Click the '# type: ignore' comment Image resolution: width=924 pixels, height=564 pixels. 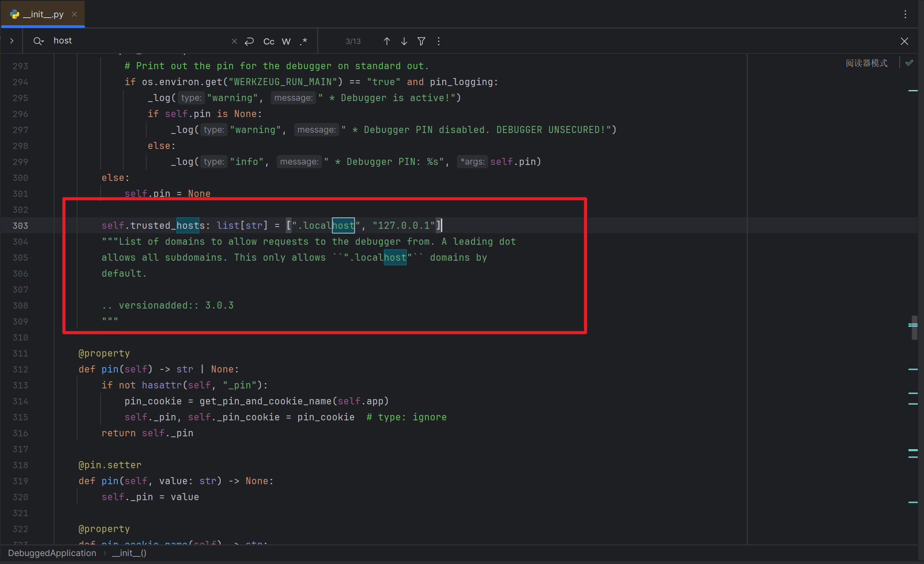406,417
